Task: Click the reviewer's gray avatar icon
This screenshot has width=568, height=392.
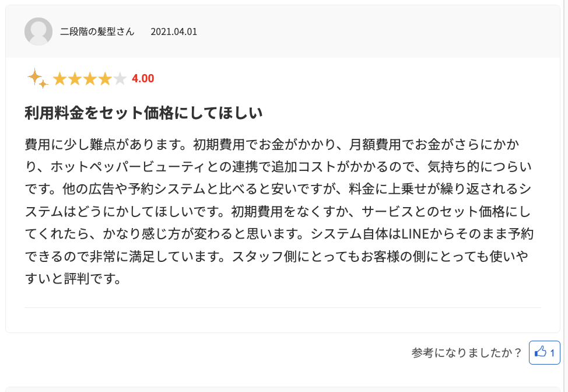Action: pyautogui.click(x=38, y=32)
